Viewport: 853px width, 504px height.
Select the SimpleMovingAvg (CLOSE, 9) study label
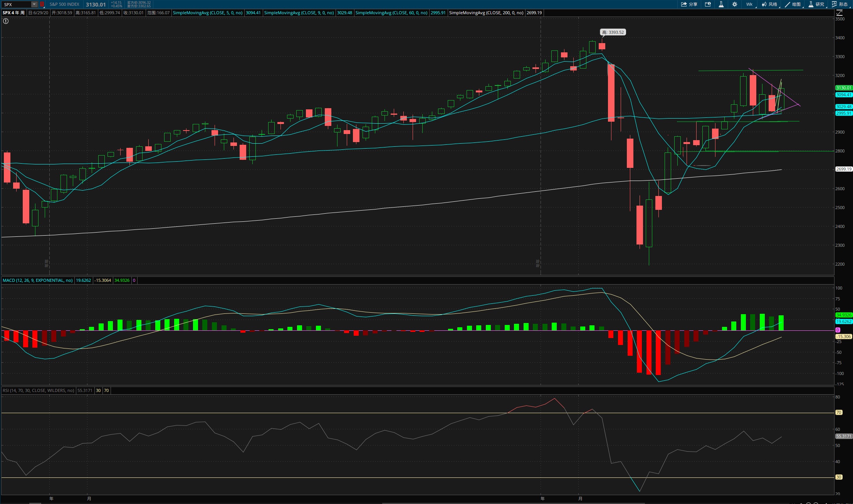(x=299, y=13)
